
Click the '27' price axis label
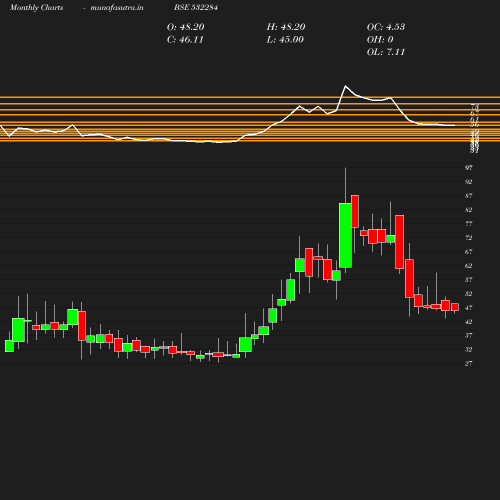(469, 363)
